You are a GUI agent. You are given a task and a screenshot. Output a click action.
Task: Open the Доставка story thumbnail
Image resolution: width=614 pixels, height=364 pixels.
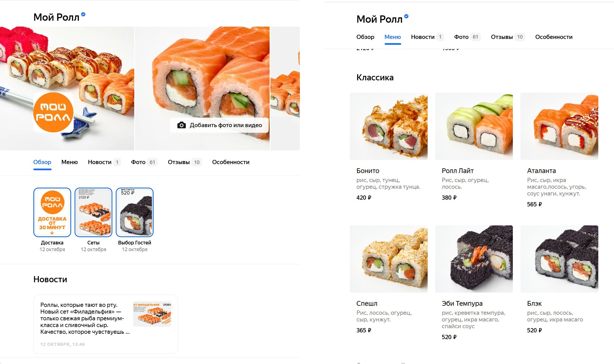click(52, 212)
